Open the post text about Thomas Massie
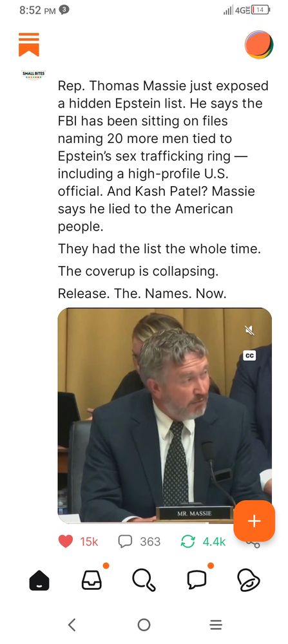This screenshot has width=288, height=644. click(163, 156)
